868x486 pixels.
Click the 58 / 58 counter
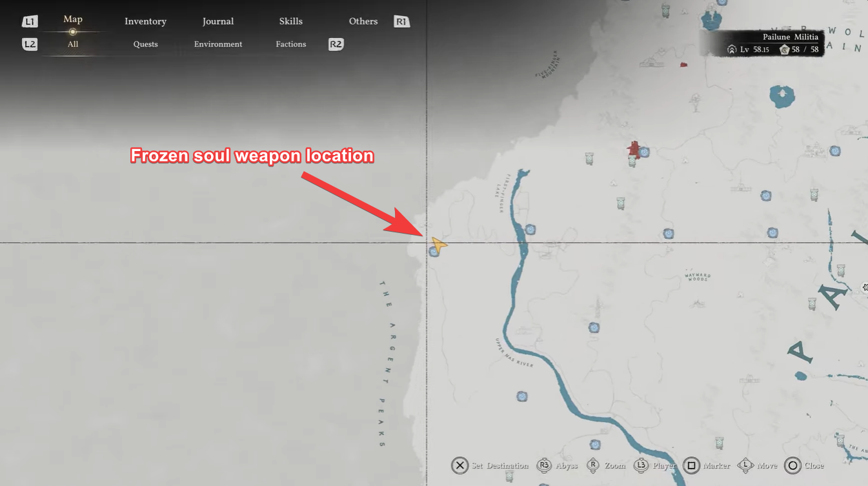click(x=805, y=50)
